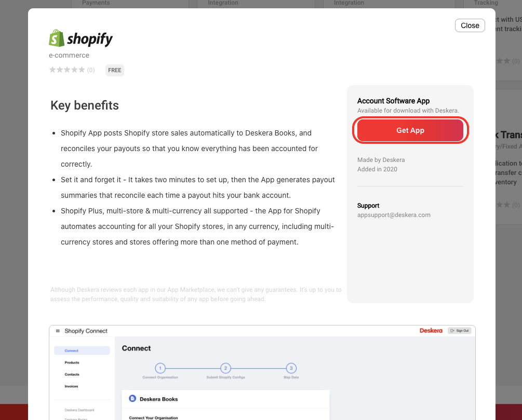Click the Sign Out icon button

point(460,331)
